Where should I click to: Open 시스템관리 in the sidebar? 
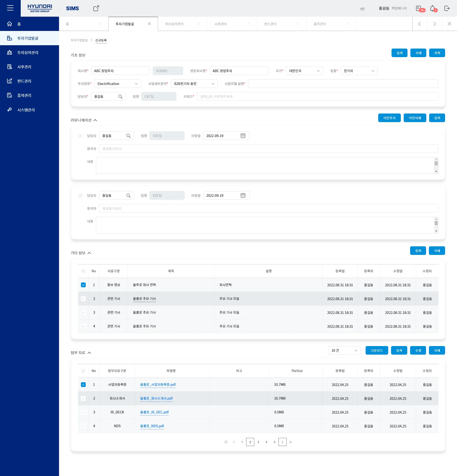point(29,110)
